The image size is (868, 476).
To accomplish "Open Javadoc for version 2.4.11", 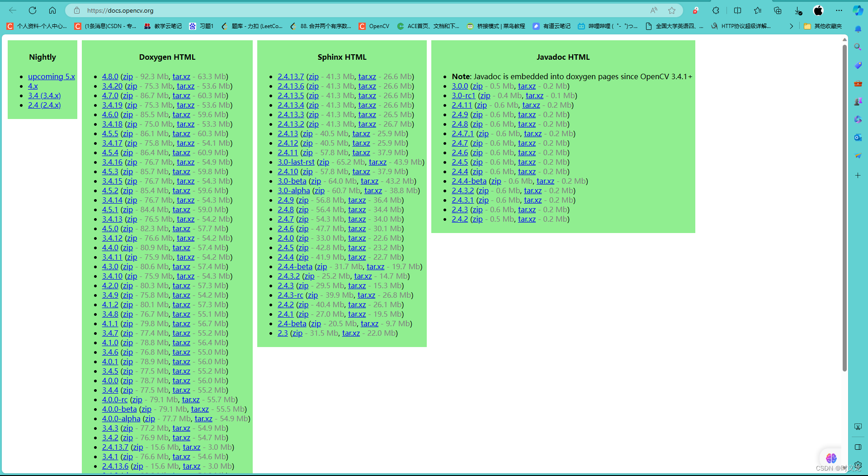I will point(462,105).
